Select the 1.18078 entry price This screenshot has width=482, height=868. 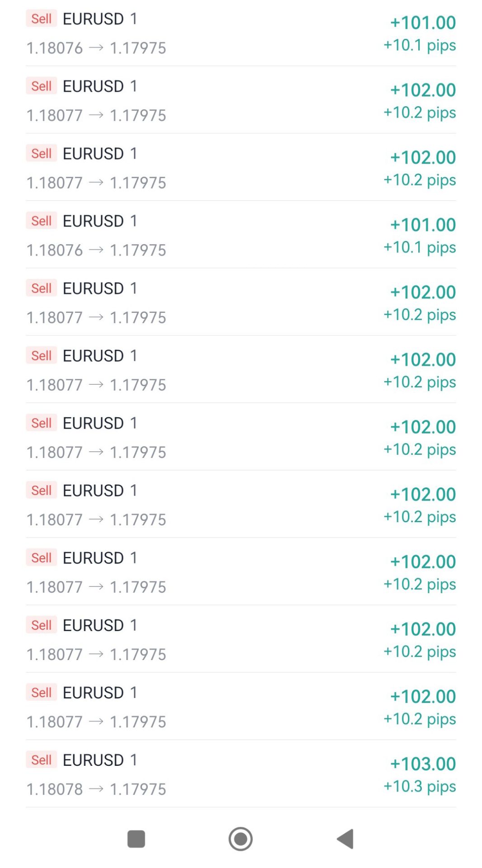[x=55, y=789]
